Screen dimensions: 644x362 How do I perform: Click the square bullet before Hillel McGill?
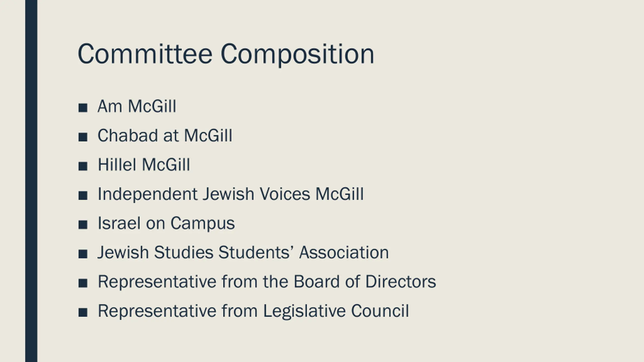tap(83, 166)
